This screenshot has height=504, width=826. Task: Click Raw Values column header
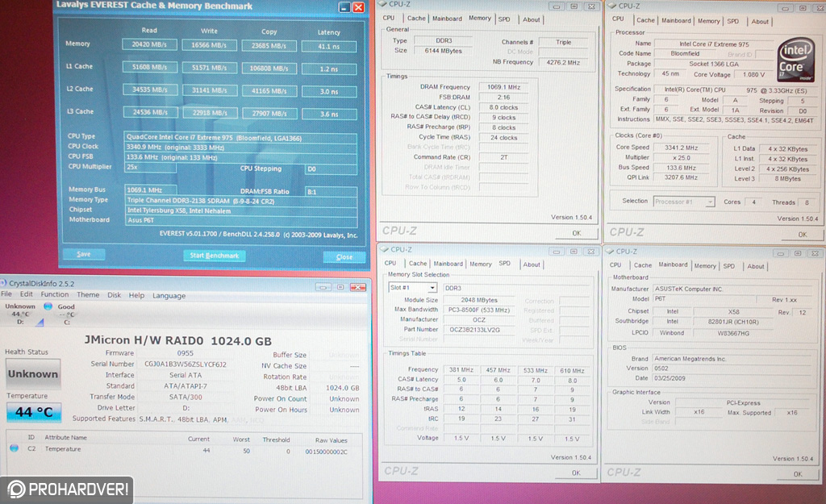click(331, 440)
